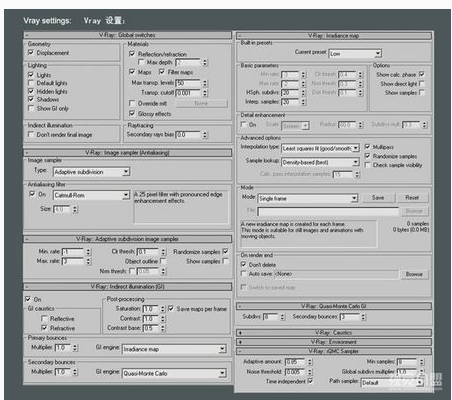The width and height of the screenshot is (452, 400).
Task: Enable the Max depth checkbox
Action: [141, 62]
